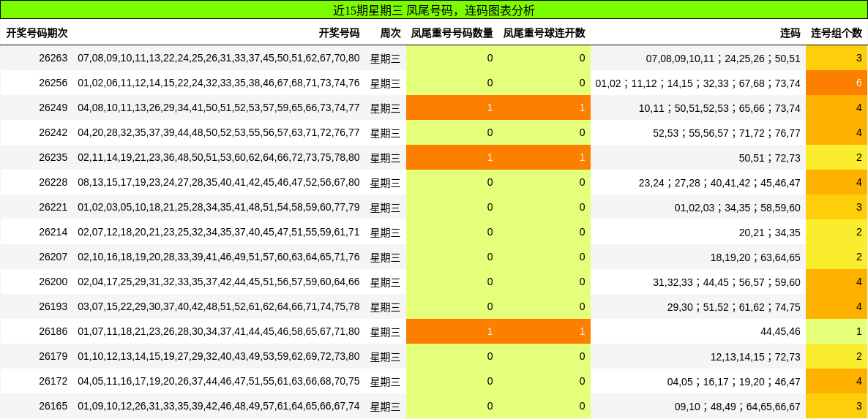Click the winning numbers for issue 26263
Image resolution: width=868 pixels, height=419 pixels.
point(219,58)
